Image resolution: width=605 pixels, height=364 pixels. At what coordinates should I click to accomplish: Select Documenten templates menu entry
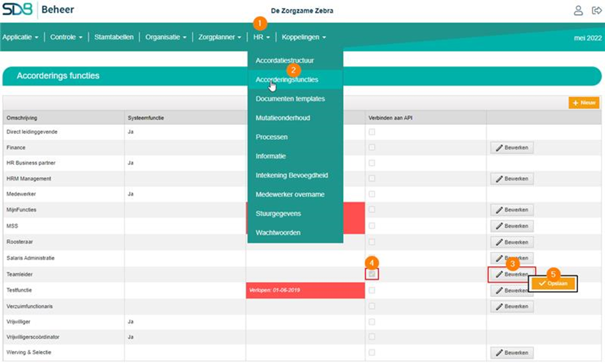click(295, 99)
